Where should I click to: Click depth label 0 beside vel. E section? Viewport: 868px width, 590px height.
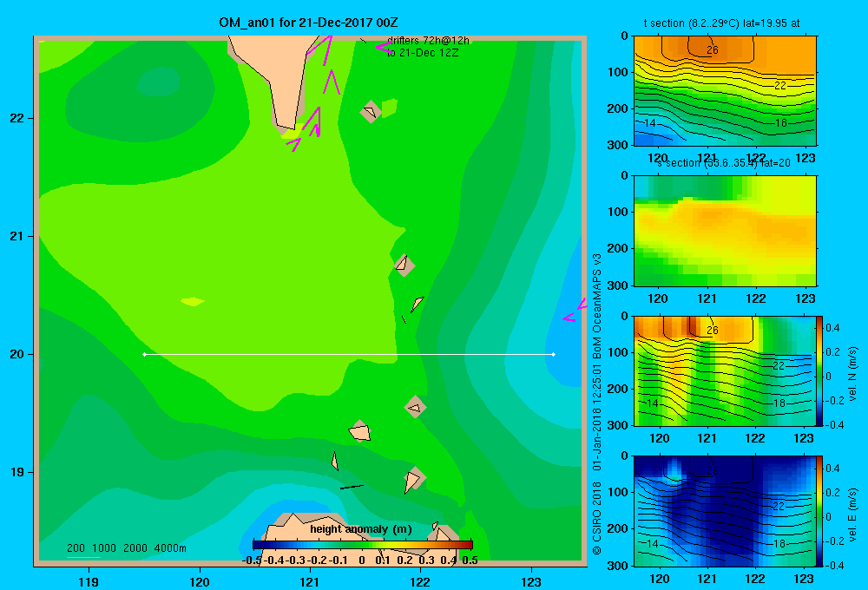point(624,456)
